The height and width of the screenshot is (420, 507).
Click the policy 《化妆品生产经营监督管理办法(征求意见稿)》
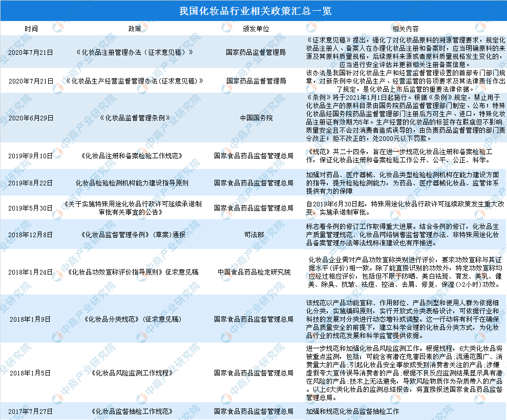pos(135,81)
